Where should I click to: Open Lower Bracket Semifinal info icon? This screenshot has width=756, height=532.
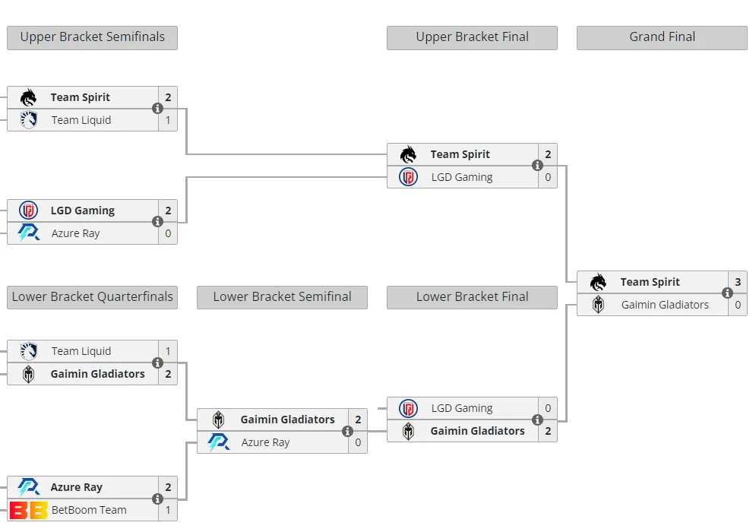(x=347, y=431)
